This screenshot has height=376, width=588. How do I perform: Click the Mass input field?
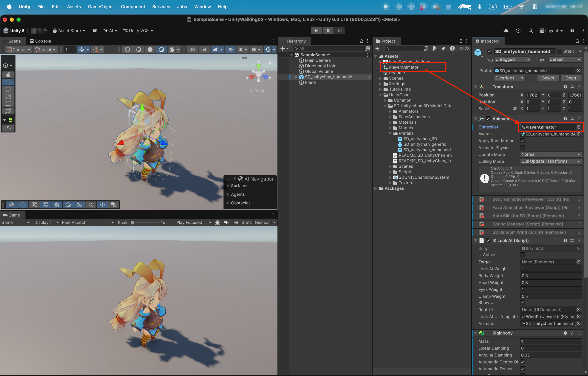pos(551,341)
